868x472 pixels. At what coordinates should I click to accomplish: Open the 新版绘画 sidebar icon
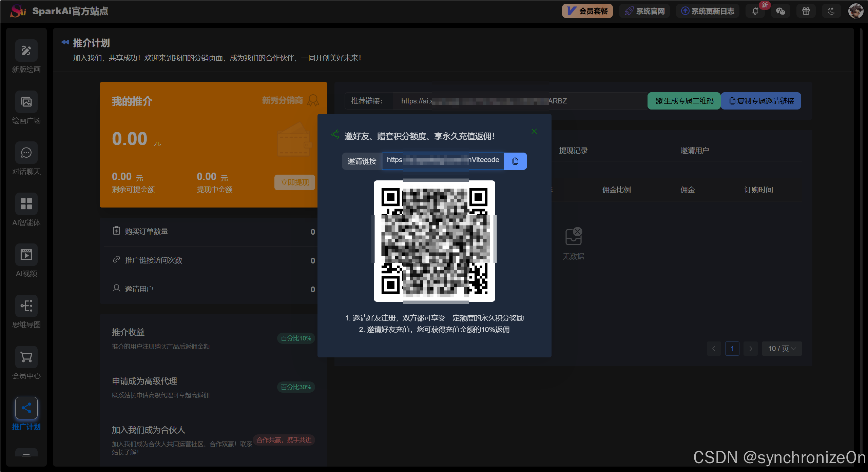[x=26, y=51]
